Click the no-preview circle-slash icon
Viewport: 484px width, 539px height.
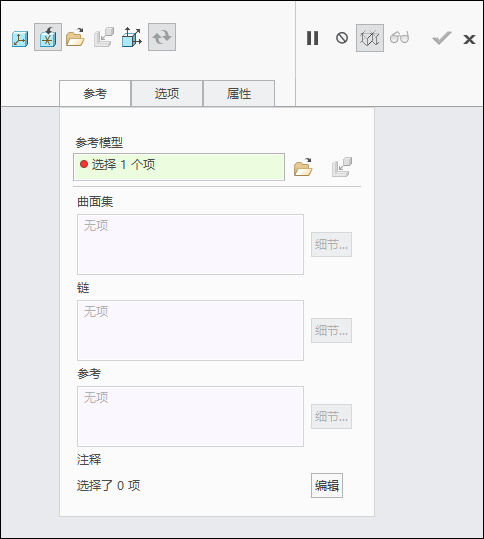[x=342, y=38]
